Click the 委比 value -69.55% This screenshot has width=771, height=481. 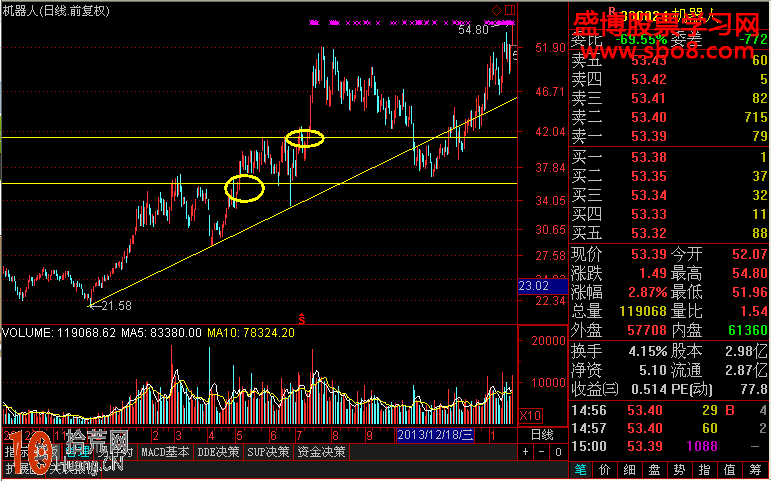pos(641,39)
